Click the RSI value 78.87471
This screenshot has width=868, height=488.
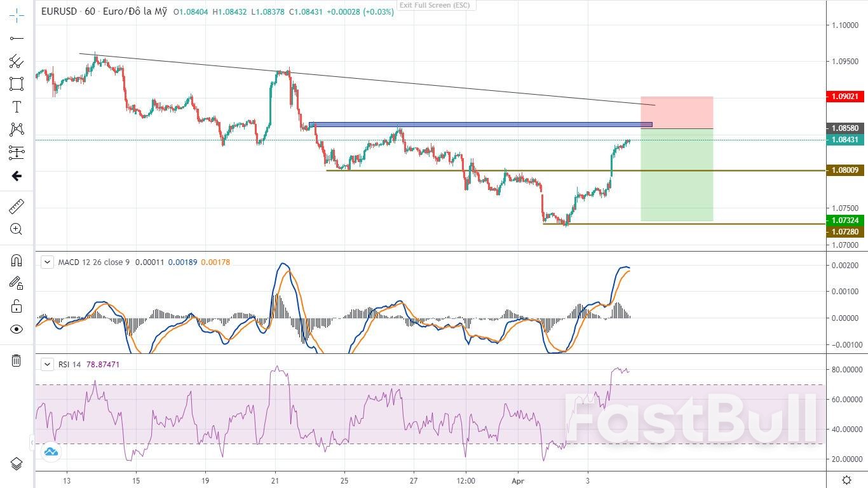pyautogui.click(x=102, y=364)
